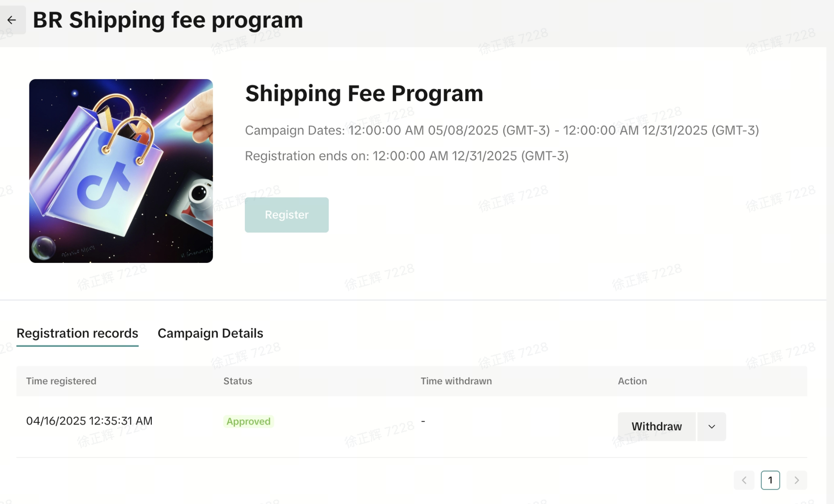Click the Action column header
Viewport: 834px width, 504px height.
632,381
